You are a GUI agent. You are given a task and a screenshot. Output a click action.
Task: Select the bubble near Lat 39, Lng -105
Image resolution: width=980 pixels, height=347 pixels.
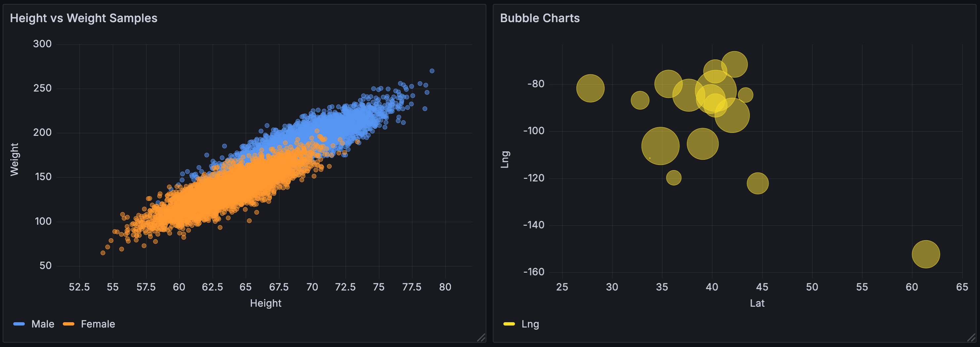[702, 144]
